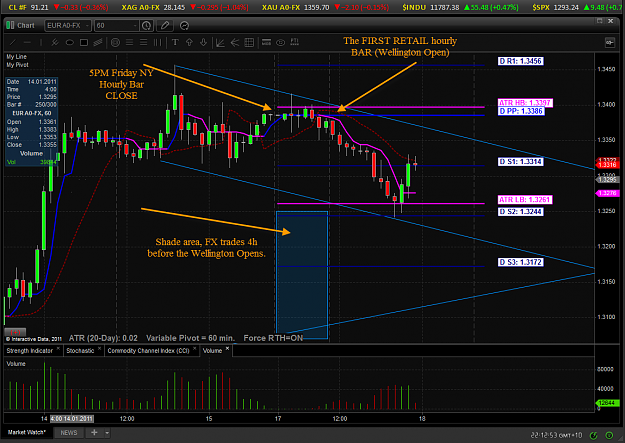
Task: Click the CL #F ticker quote
Action: (58, 7)
